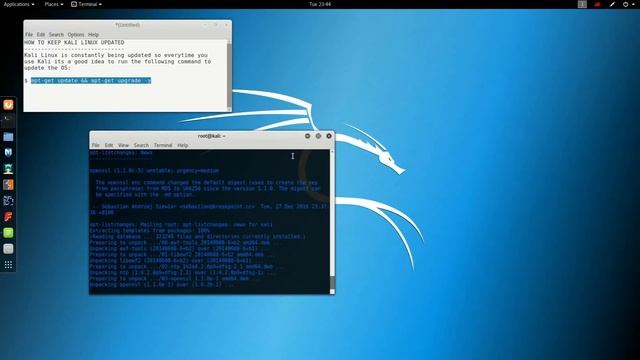Viewport: 640px width, 360px height.
Task: Open Options menu in text editor
Action: [x=76, y=35]
